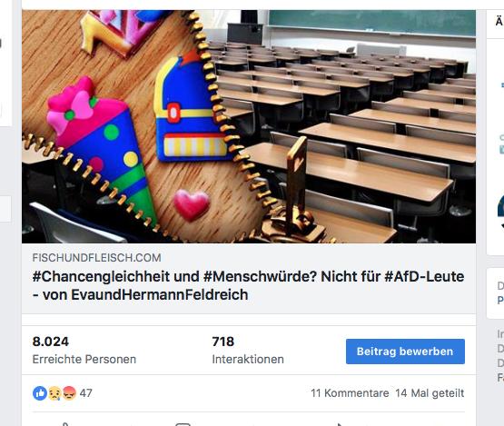Click the Like action icon below the reactions
The image size is (504, 426).
coord(65,424)
